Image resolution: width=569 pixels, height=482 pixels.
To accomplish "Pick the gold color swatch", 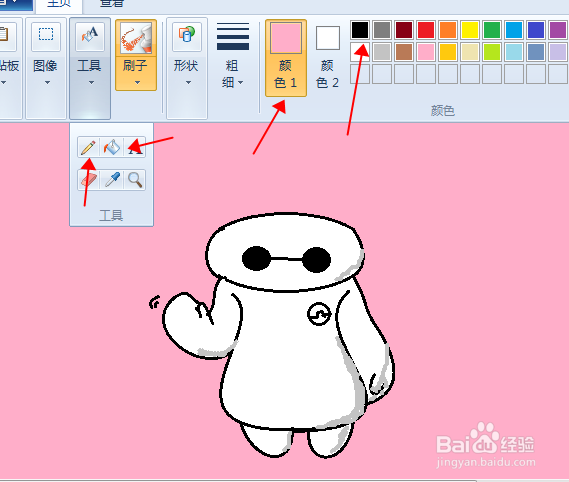I will tap(448, 52).
